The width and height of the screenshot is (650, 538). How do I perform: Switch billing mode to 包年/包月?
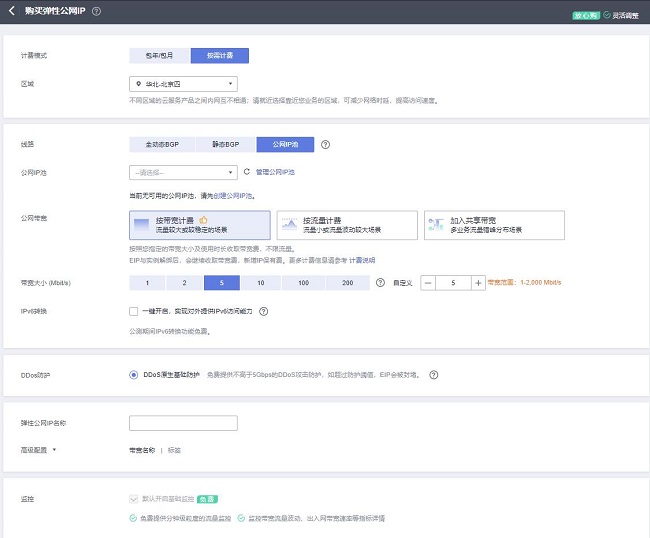[158, 56]
